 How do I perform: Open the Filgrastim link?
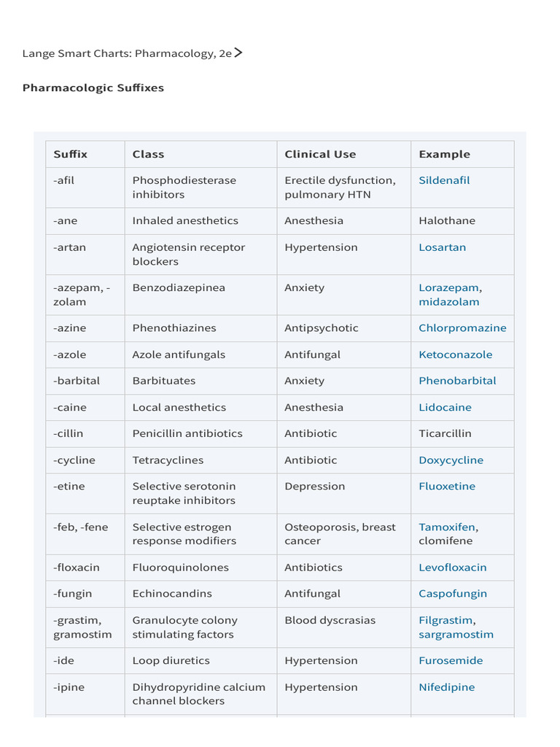coord(446,620)
